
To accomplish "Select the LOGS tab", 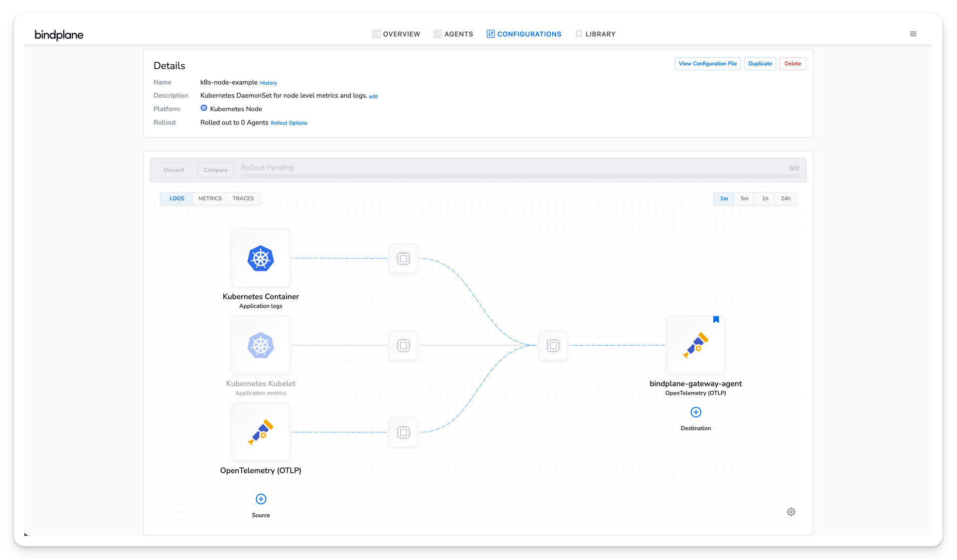I will click(x=177, y=198).
